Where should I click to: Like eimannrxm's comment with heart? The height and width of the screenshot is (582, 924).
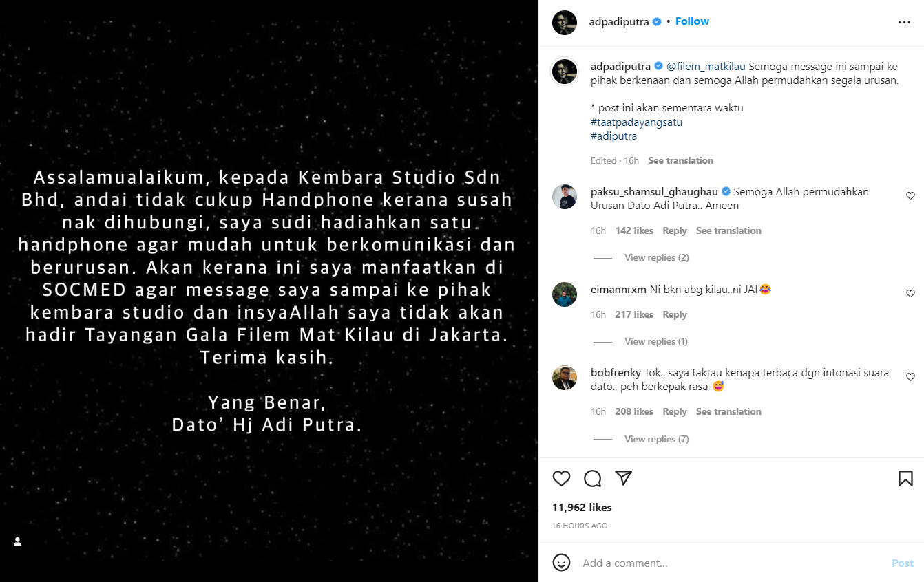click(910, 294)
